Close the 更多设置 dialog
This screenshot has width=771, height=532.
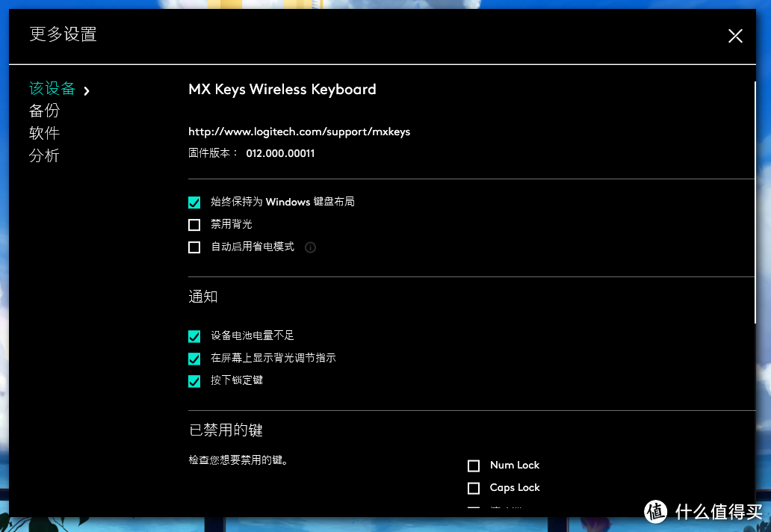click(735, 35)
